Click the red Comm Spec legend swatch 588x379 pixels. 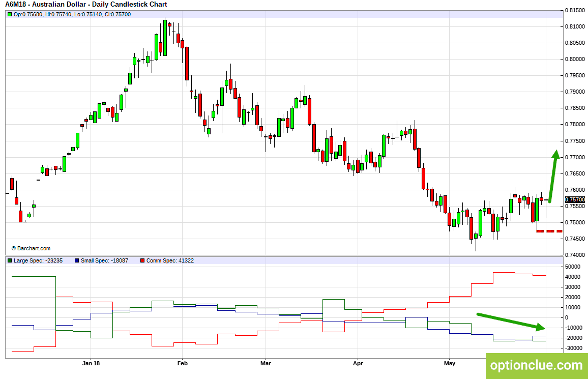click(x=142, y=260)
